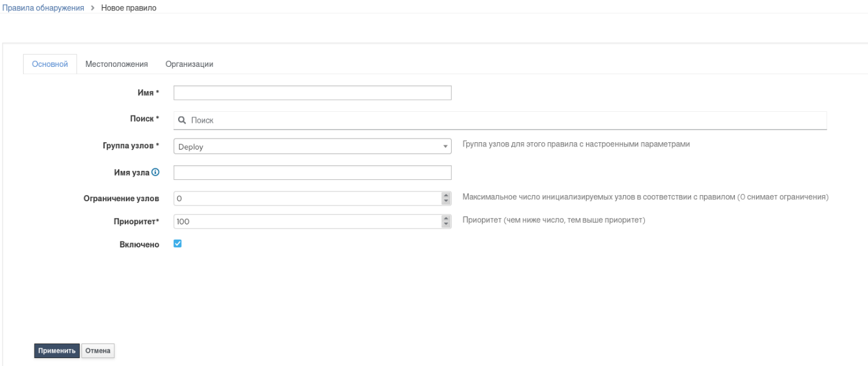Focus the Имя text field

tap(312, 92)
